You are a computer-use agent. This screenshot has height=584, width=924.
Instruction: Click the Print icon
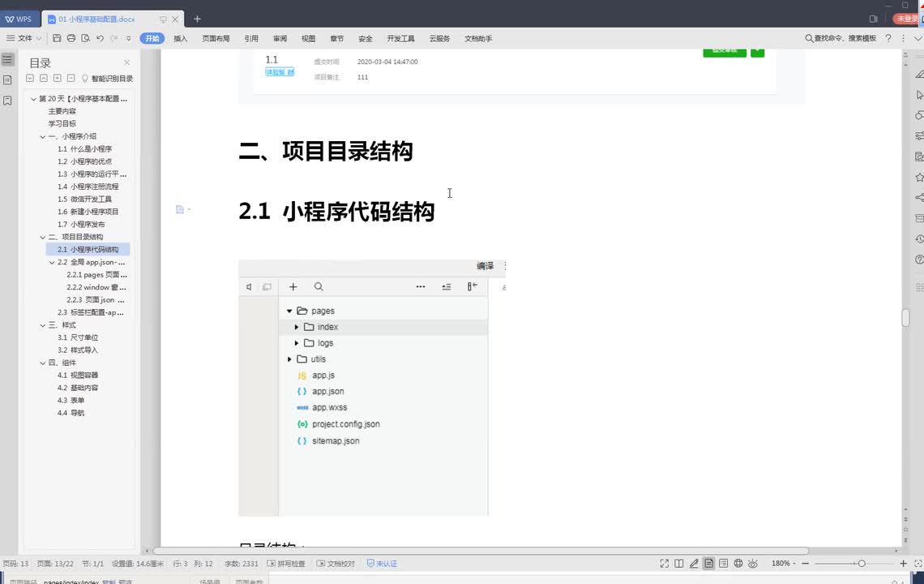point(71,38)
